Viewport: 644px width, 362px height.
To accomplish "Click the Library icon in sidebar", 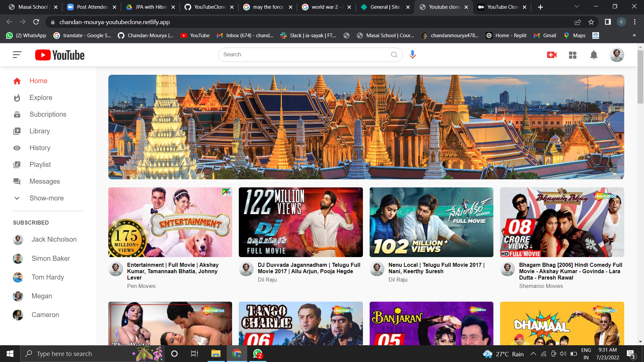I will click(17, 131).
